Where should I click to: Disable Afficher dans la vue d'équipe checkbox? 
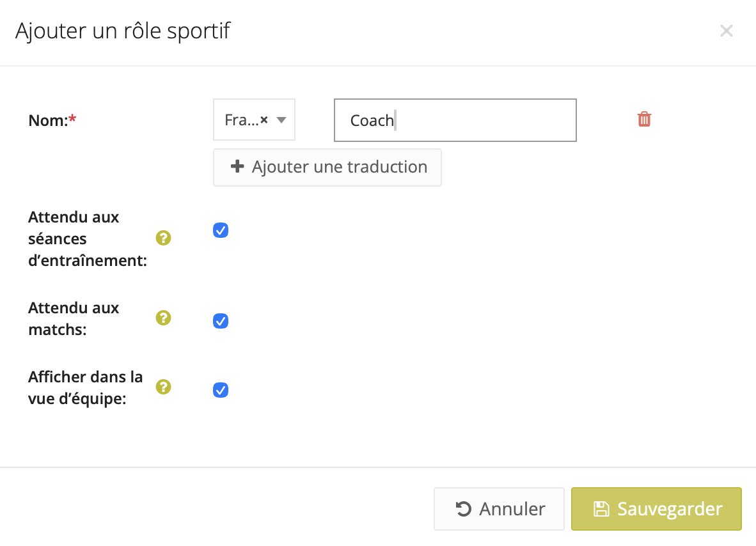pyautogui.click(x=221, y=390)
